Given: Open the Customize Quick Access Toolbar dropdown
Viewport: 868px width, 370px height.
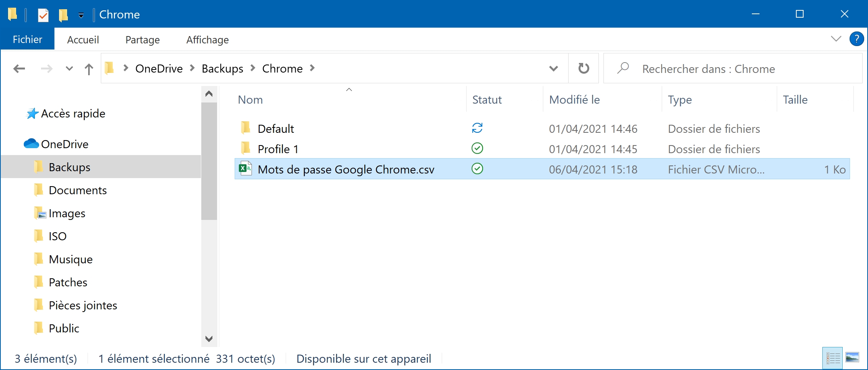Looking at the screenshot, I should pyautogui.click(x=81, y=15).
